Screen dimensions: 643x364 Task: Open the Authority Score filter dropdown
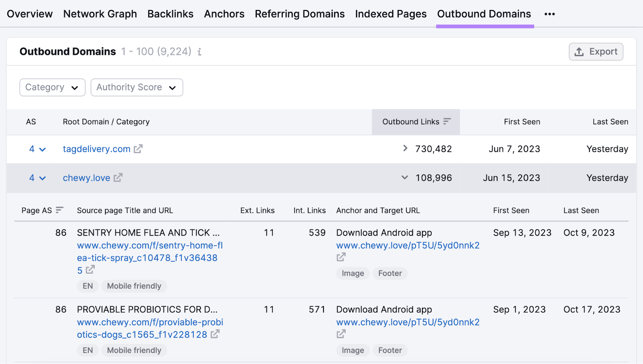(136, 87)
